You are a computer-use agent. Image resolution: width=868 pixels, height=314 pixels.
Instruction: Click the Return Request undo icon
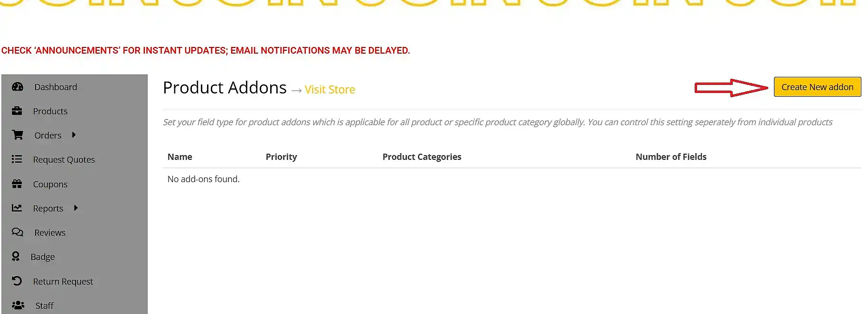pos(17,281)
